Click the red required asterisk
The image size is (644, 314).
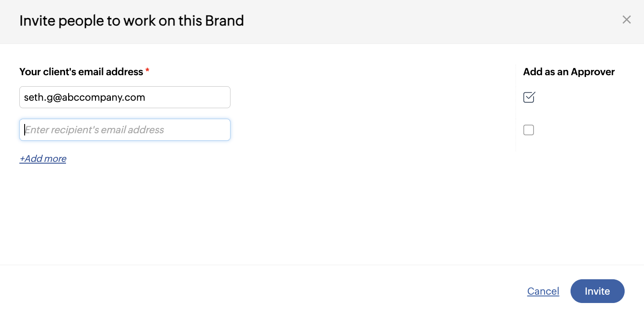click(147, 71)
